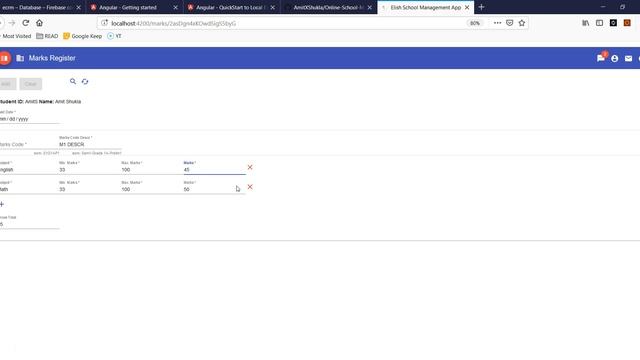
Task: Toggle the browser sidebar icon
Action: [599, 23]
